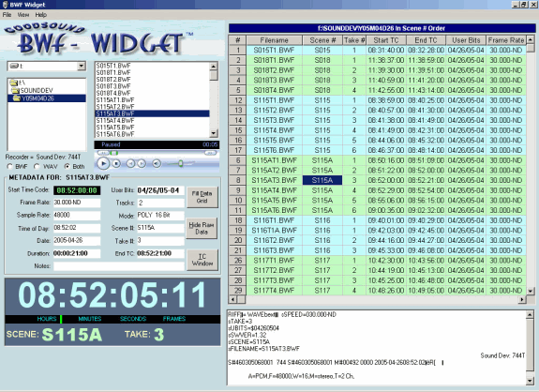Open the File menu
The width and height of the screenshot is (539, 392).
pyautogui.click(x=7, y=15)
